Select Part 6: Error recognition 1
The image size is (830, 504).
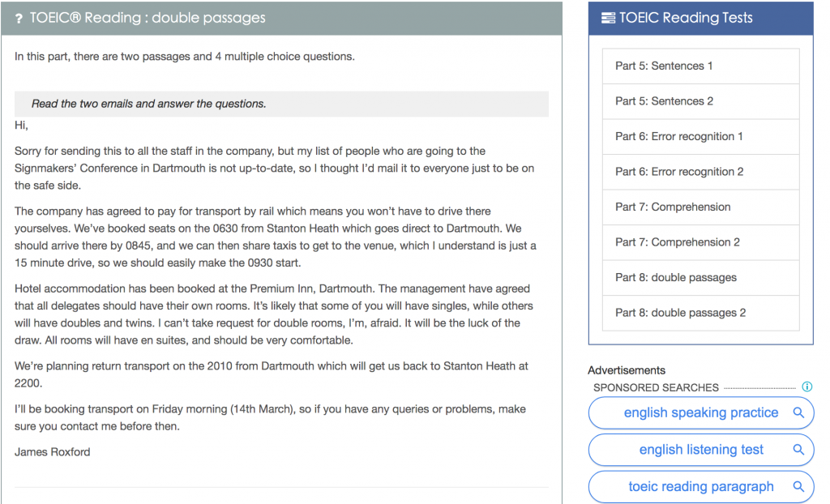[x=700, y=137]
